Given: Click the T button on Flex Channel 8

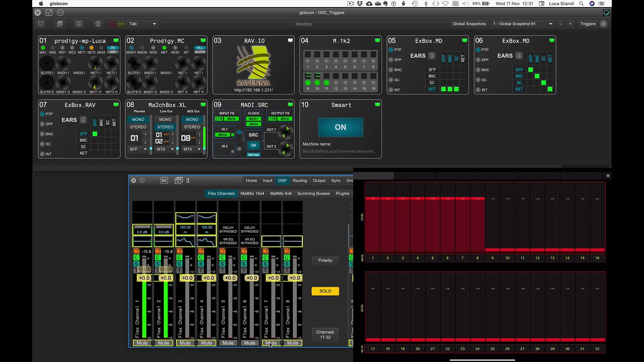Looking at the screenshot, I should tap(286, 270).
